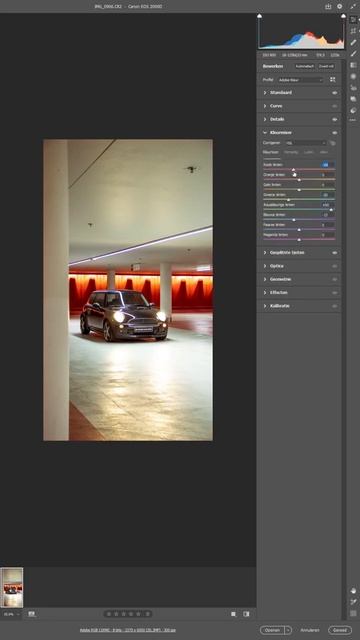Toggle visibility eye for Geometrie panel
Image resolution: width=360 pixels, height=640 pixels.
click(x=335, y=279)
